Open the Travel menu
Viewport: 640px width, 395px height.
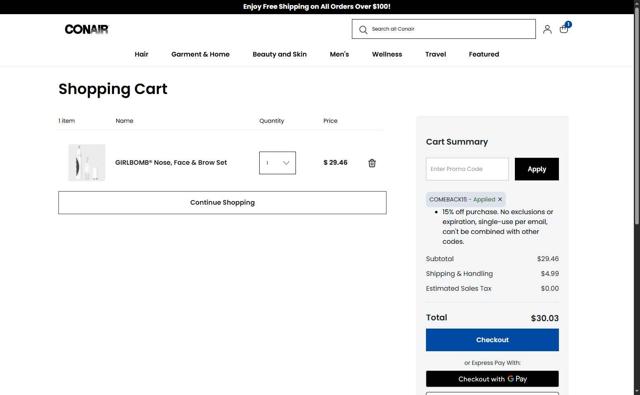coord(436,54)
